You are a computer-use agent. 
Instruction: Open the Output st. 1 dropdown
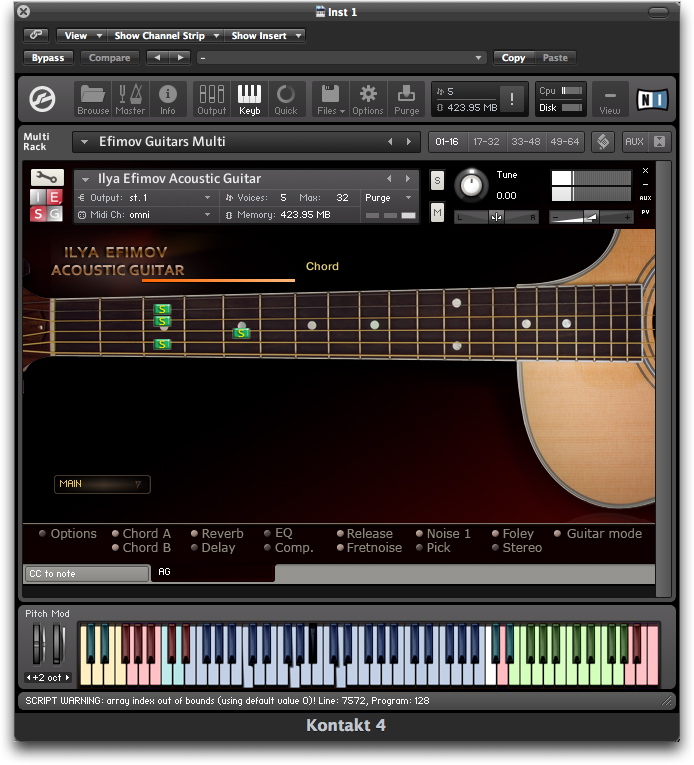coord(144,198)
